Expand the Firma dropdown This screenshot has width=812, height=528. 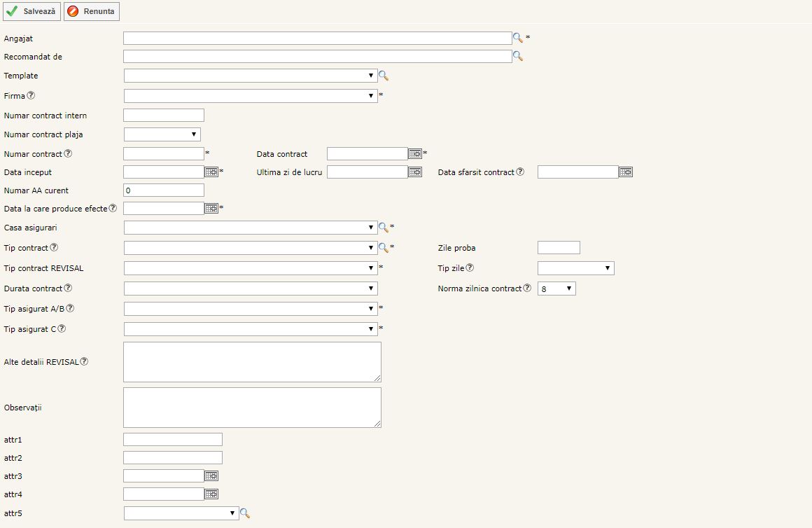[x=251, y=96]
